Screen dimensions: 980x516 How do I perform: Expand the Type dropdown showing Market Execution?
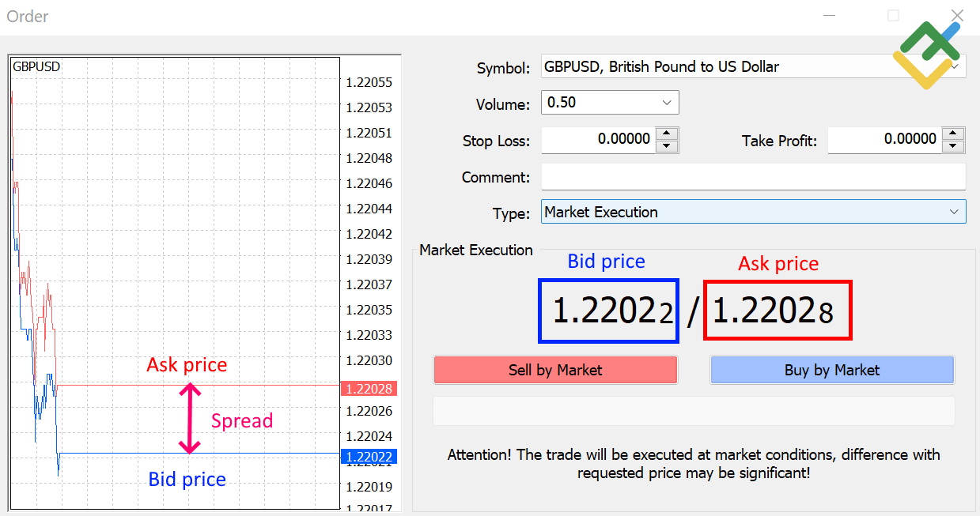pyautogui.click(x=753, y=212)
